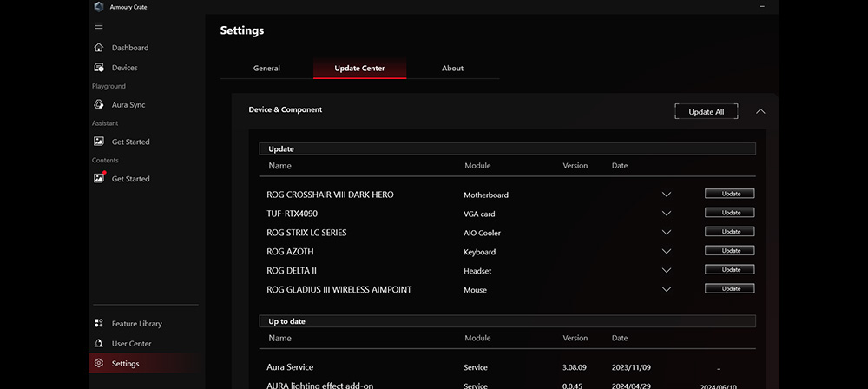
Task: Select the Update Center tab
Action: click(360, 68)
